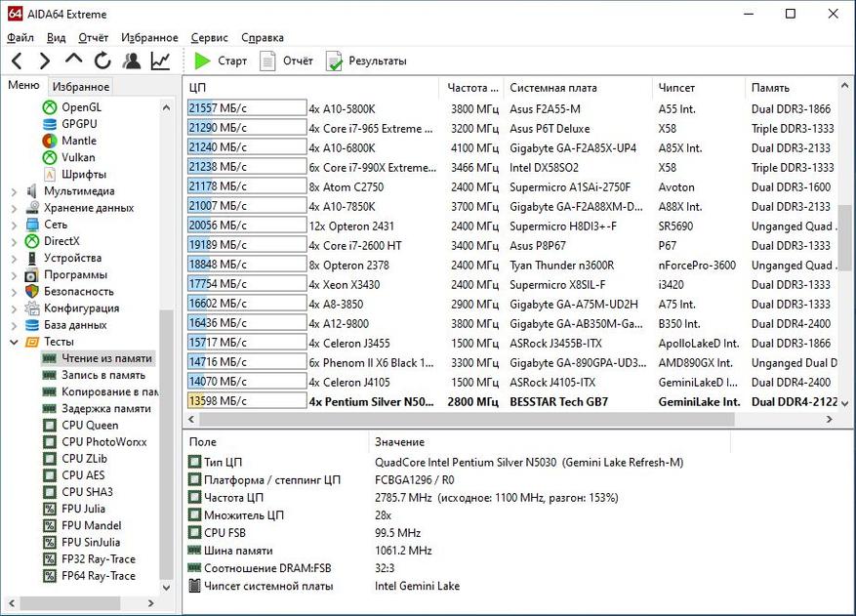856x616 pixels.
Task: Select the 21557 МБ/с A10-5800K result bar
Action: coord(247,108)
